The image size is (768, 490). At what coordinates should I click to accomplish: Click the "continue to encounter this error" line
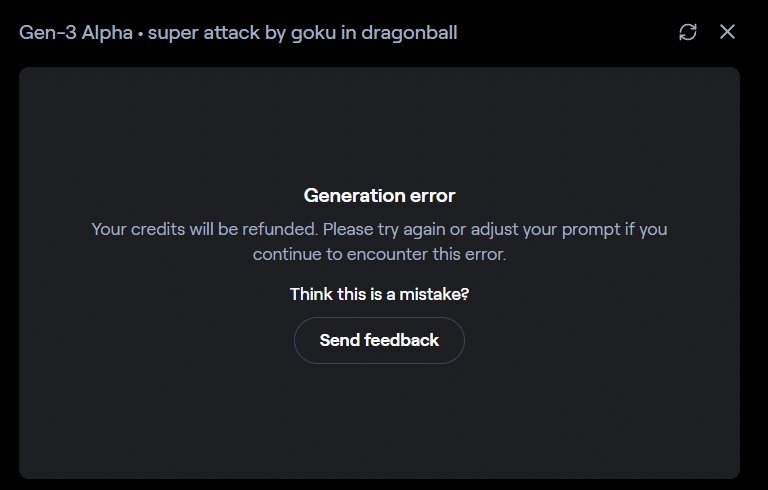tap(379, 254)
